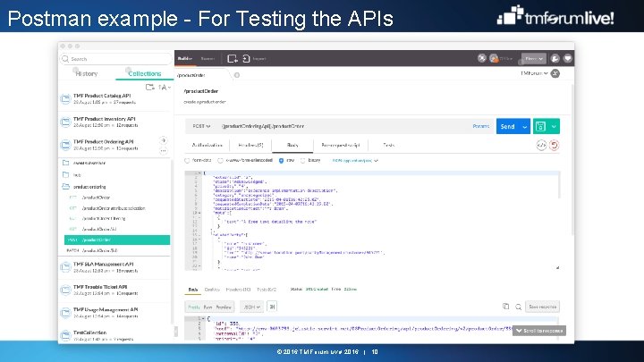Open the Pre-request script tab

click(341, 146)
